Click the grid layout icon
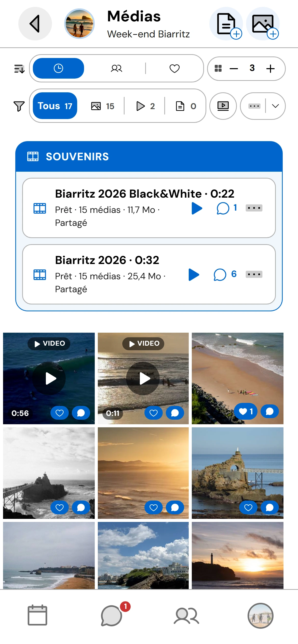 218,68
